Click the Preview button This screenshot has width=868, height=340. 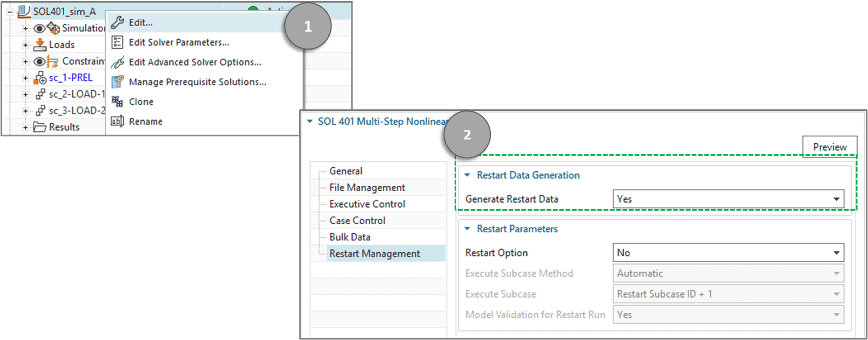pos(829,147)
